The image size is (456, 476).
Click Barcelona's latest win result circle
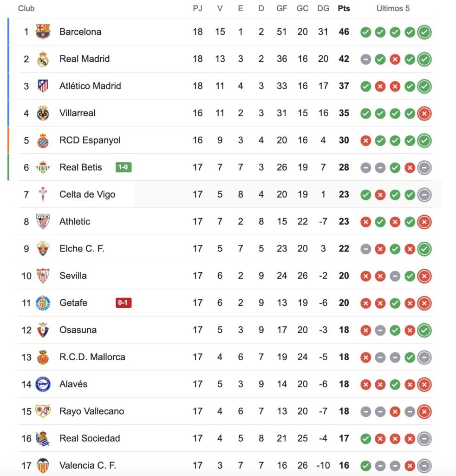[424, 32]
